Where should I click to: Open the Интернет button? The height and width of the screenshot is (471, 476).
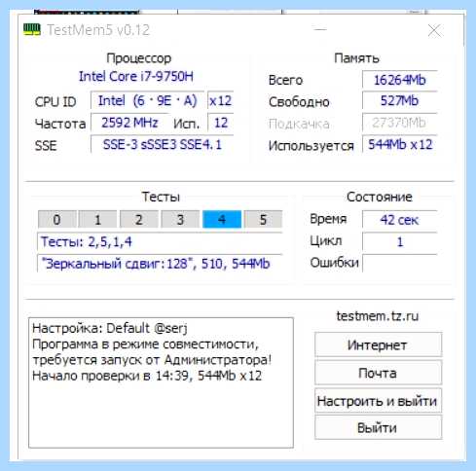[378, 344]
